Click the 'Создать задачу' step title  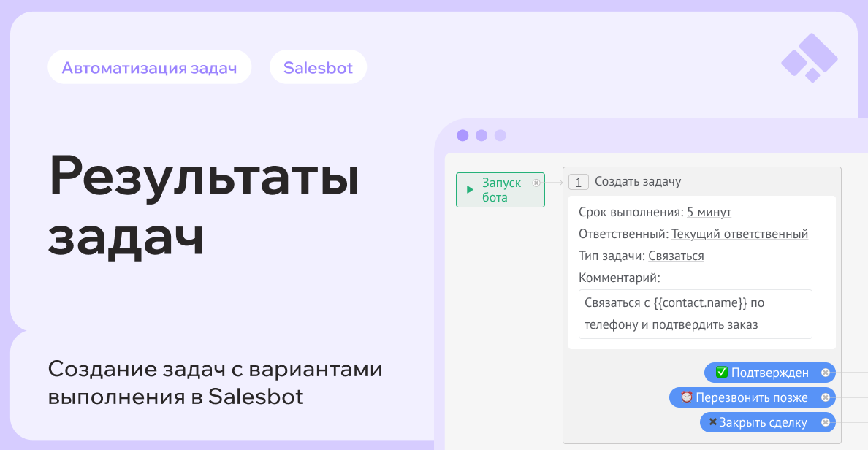pyautogui.click(x=638, y=182)
